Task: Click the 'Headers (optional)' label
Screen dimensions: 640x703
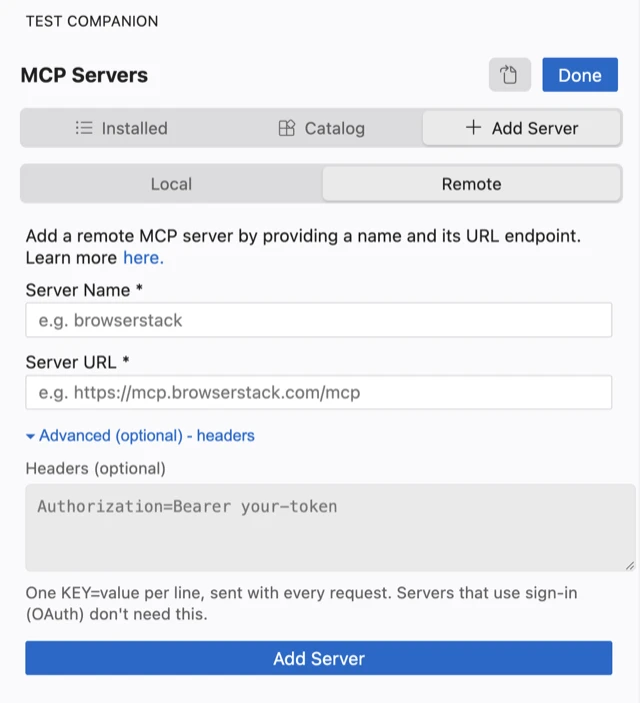Action: [96, 469]
